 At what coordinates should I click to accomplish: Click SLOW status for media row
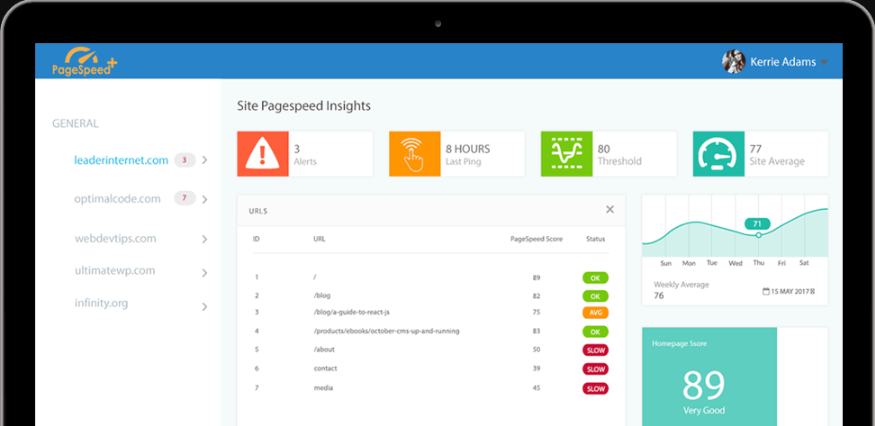pos(595,388)
